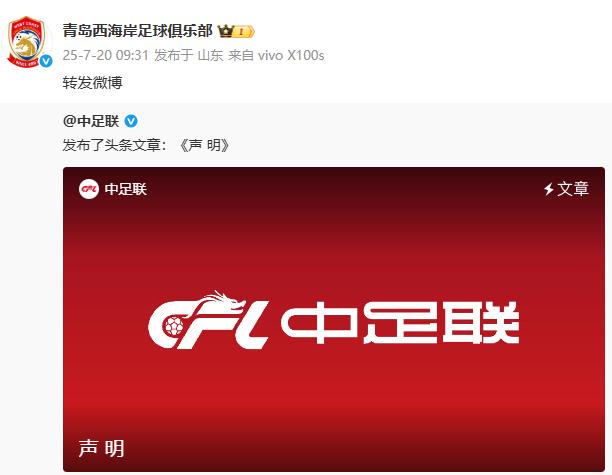Open the Qingdao West Coast club avatar

click(x=27, y=41)
